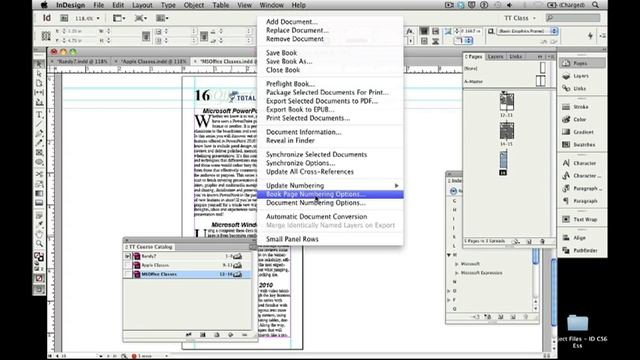Switch to the Rands7 document tab

click(x=82, y=61)
